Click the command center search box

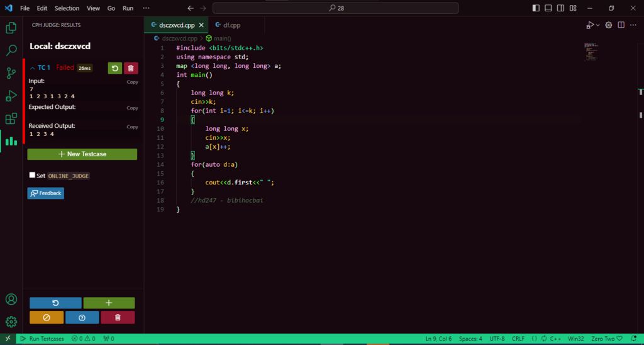point(336,8)
